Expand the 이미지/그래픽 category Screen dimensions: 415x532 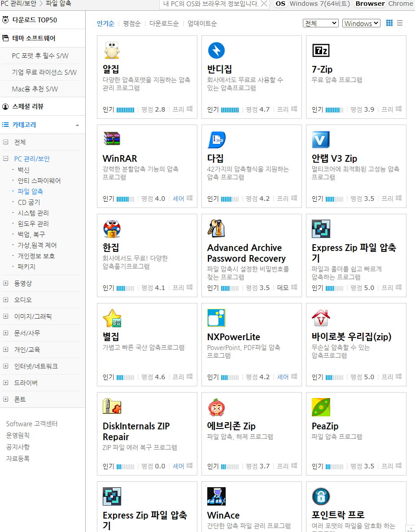pyautogui.click(x=5, y=316)
